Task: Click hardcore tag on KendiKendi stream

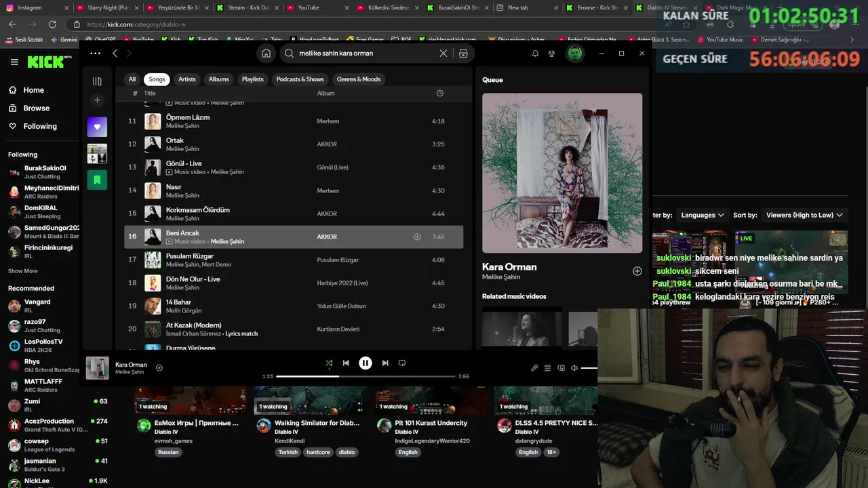Action: coord(318,452)
